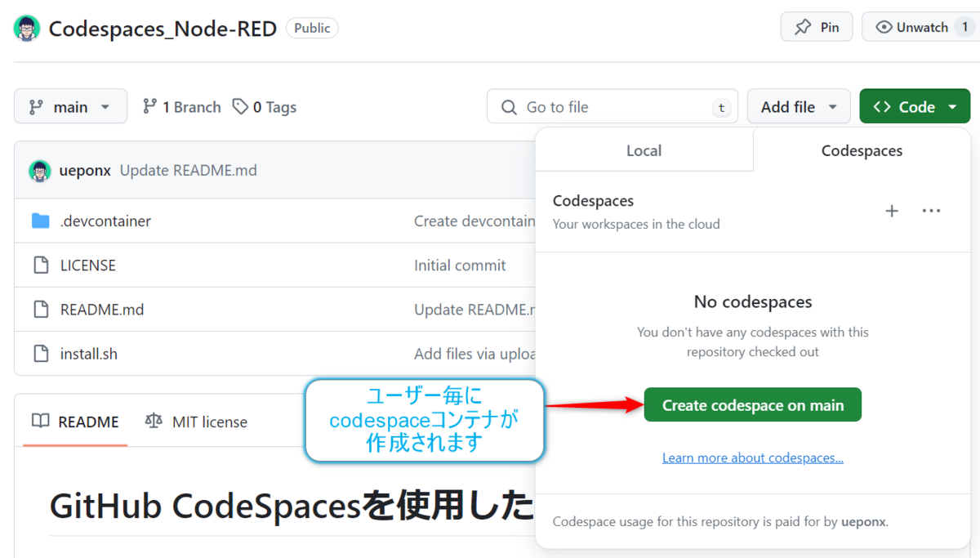Open Update README.md commit message

[189, 171]
